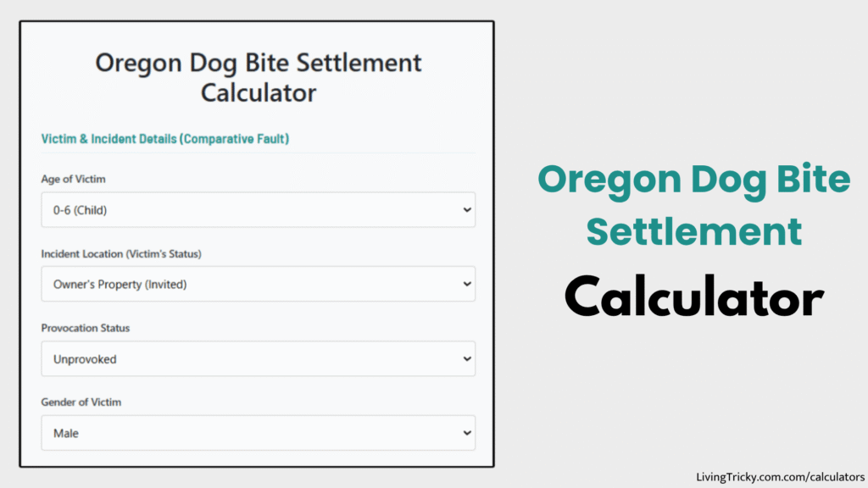Image resolution: width=868 pixels, height=488 pixels.
Task: Open the Gender of Victim dropdown
Action: (x=258, y=432)
